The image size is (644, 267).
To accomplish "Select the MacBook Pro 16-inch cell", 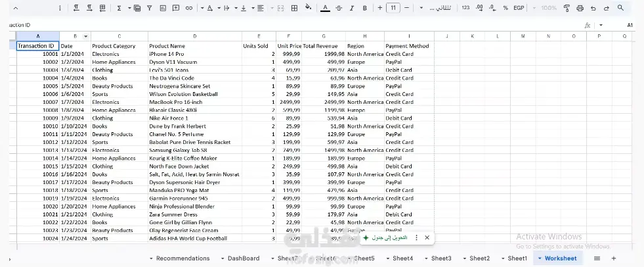I will (x=195, y=102).
